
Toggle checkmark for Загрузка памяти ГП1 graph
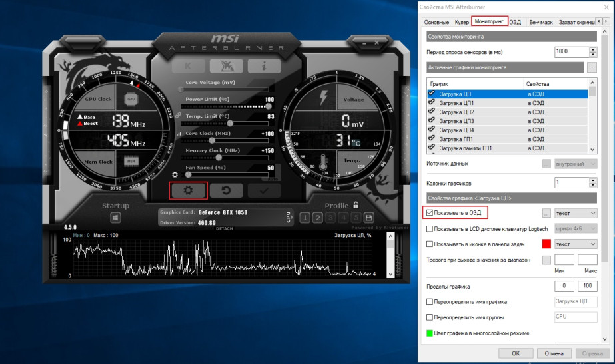[x=432, y=148]
